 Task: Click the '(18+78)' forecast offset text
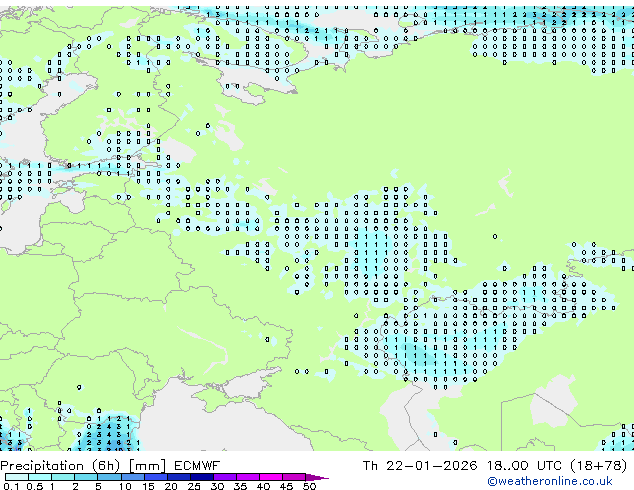(x=599, y=466)
